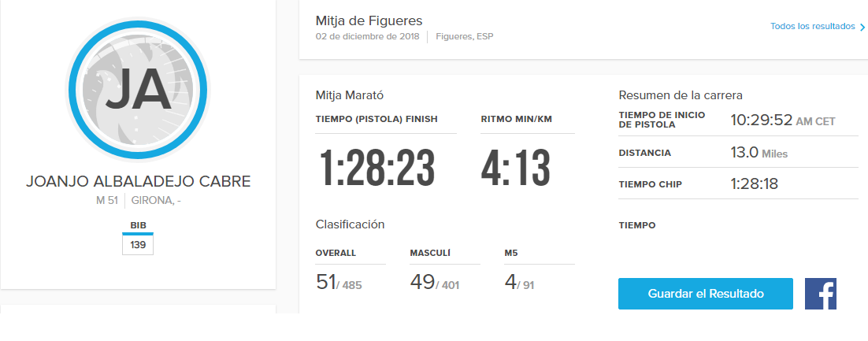Click the Masculí ranking 49 value
This screenshot has height=341, width=868.
(x=422, y=282)
